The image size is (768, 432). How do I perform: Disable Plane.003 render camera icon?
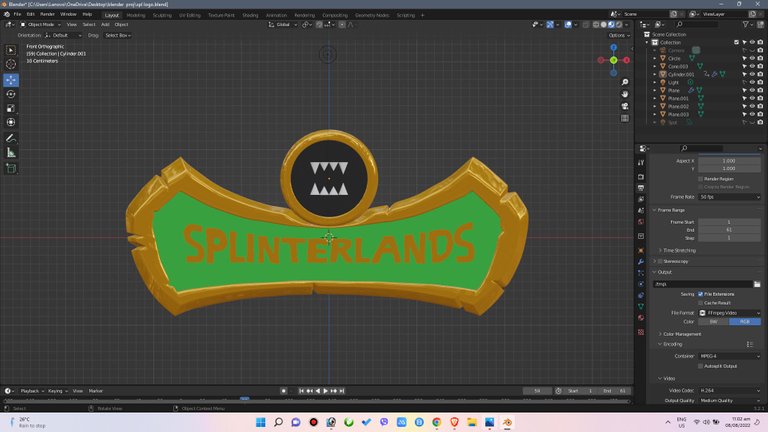pos(760,114)
